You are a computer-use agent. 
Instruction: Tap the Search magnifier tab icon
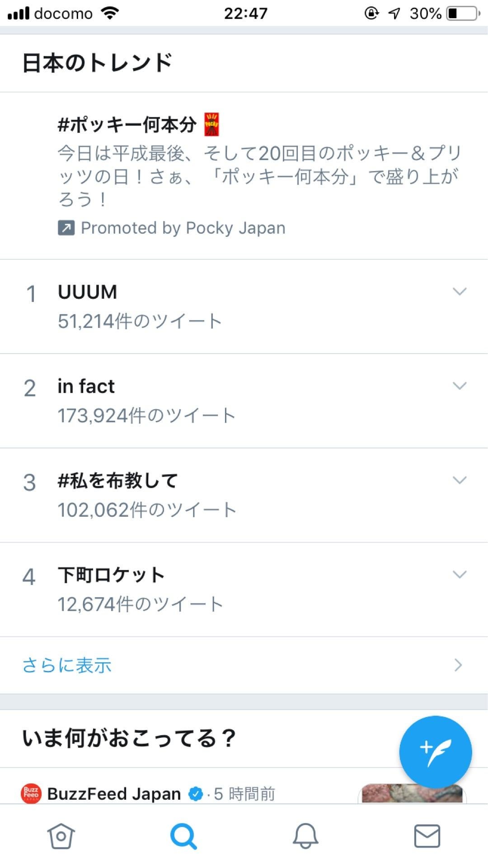tap(183, 836)
